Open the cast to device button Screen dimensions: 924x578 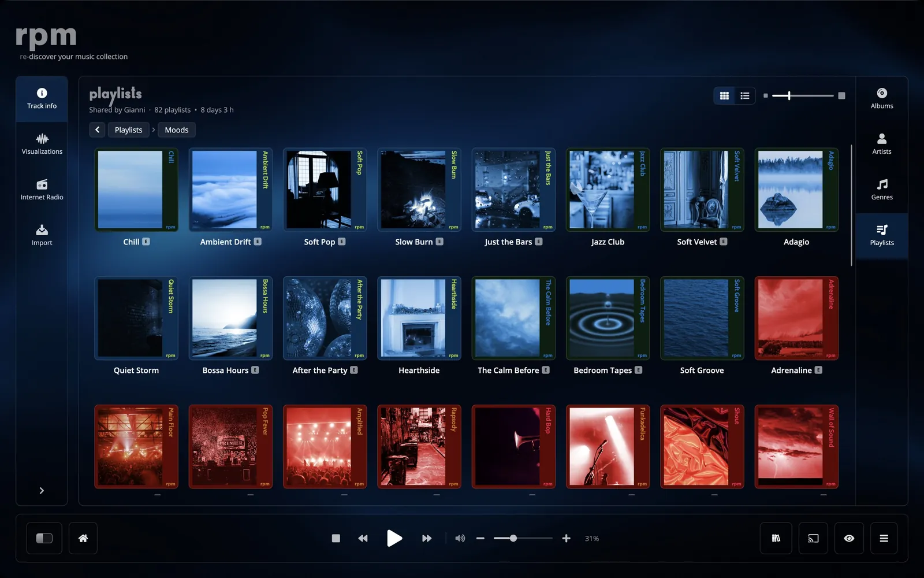[x=813, y=538]
